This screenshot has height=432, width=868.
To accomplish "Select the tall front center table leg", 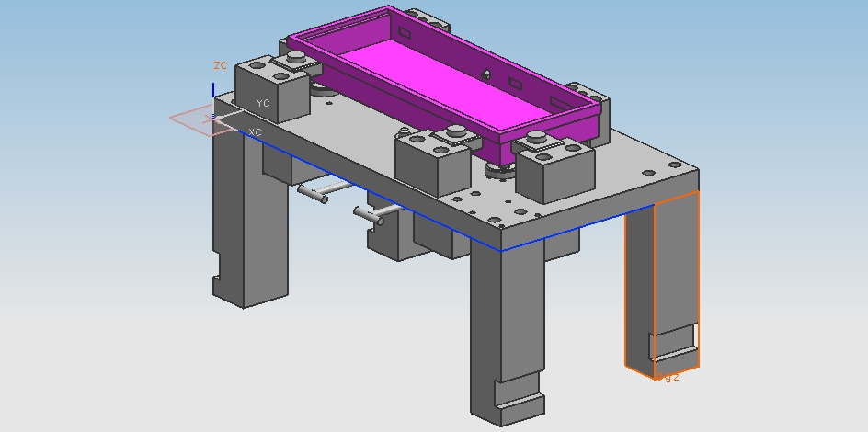I will tap(507, 332).
